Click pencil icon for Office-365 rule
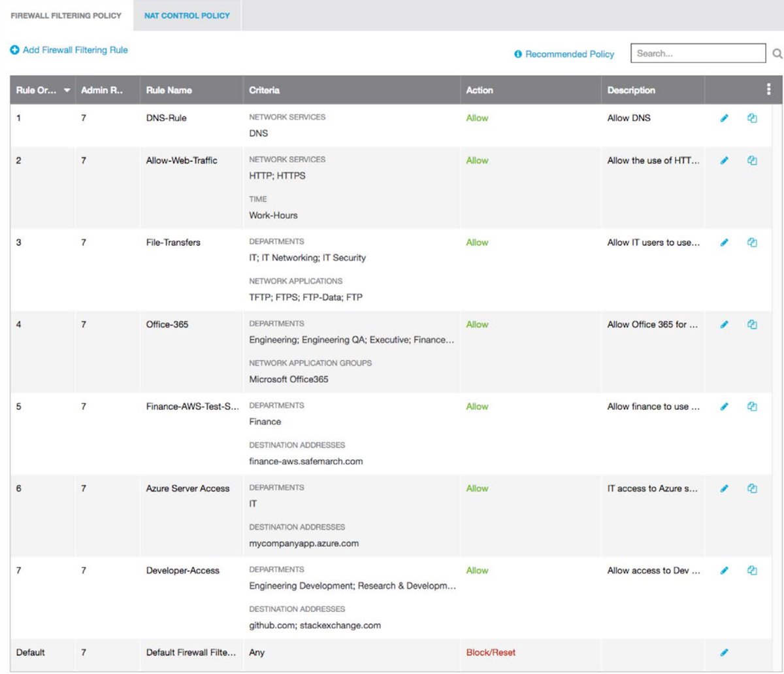 click(724, 324)
